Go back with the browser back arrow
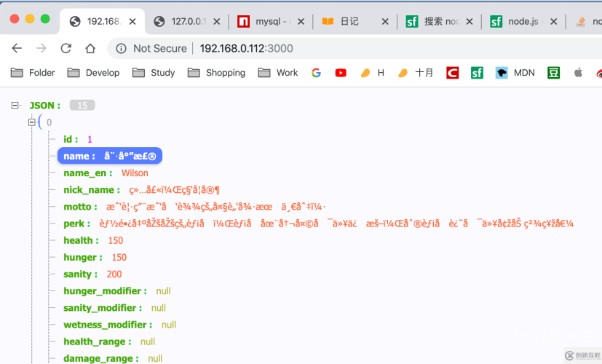Screen dimensions: 602x364 (17, 48)
